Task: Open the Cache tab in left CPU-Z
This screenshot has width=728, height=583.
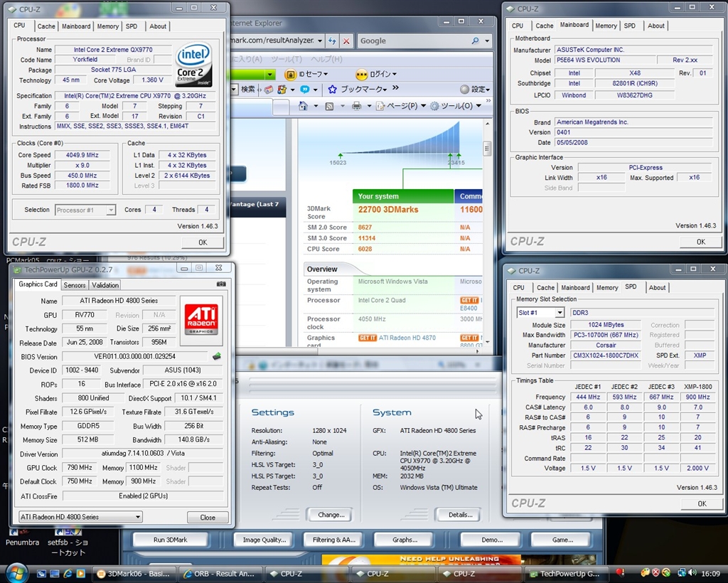Action: pos(46,26)
